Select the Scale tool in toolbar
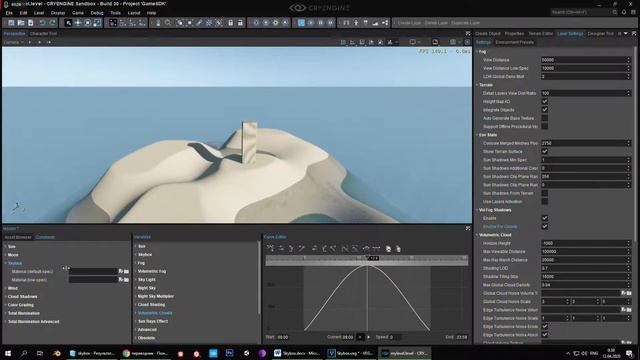Image resolution: width=640 pixels, height=360 pixels. click(97, 23)
